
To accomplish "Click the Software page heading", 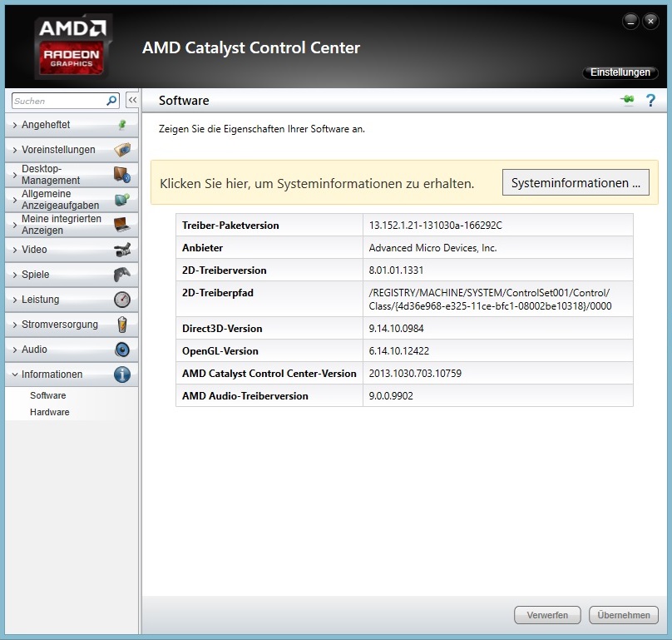I will pos(184,101).
